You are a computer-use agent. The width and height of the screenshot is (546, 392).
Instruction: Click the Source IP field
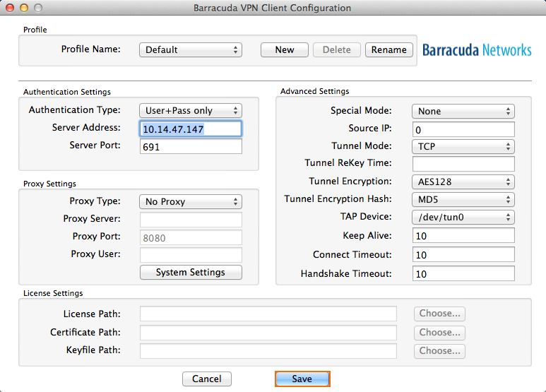[463, 129]
